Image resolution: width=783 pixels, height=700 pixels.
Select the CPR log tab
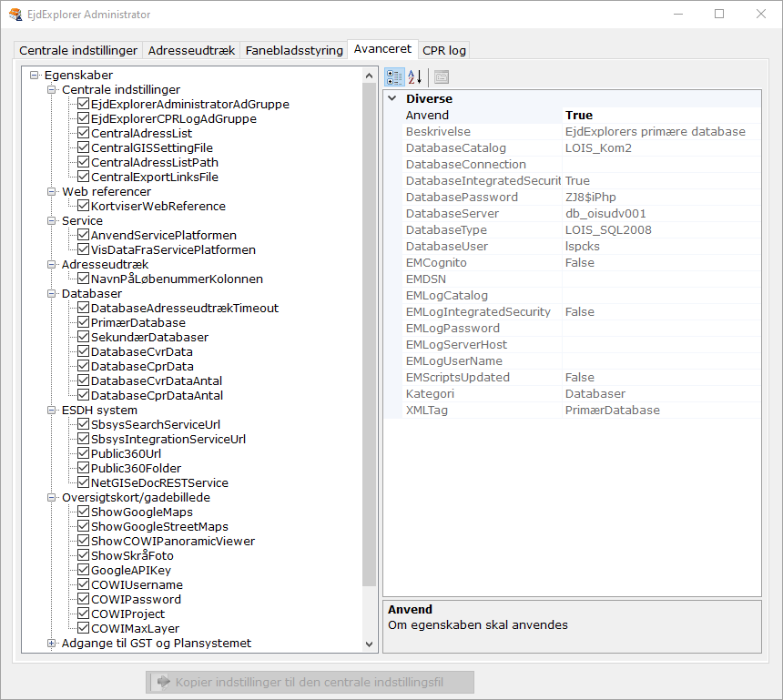[443, 50]
